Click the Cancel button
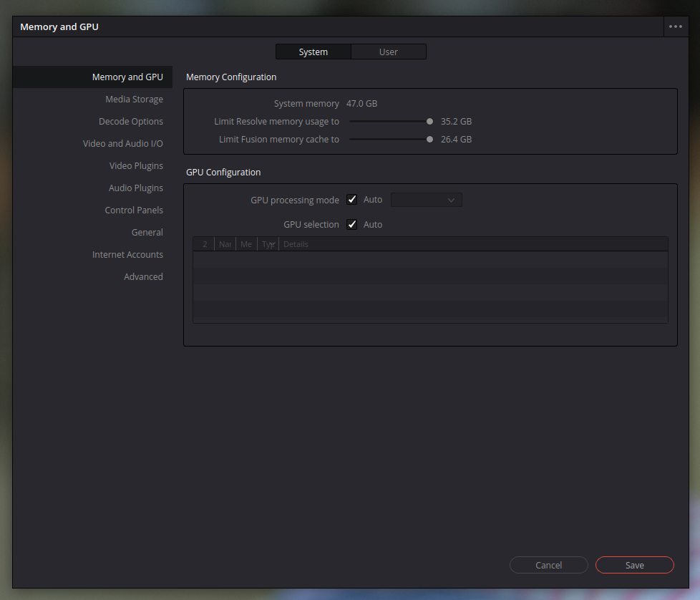 (x=549, y=565)
